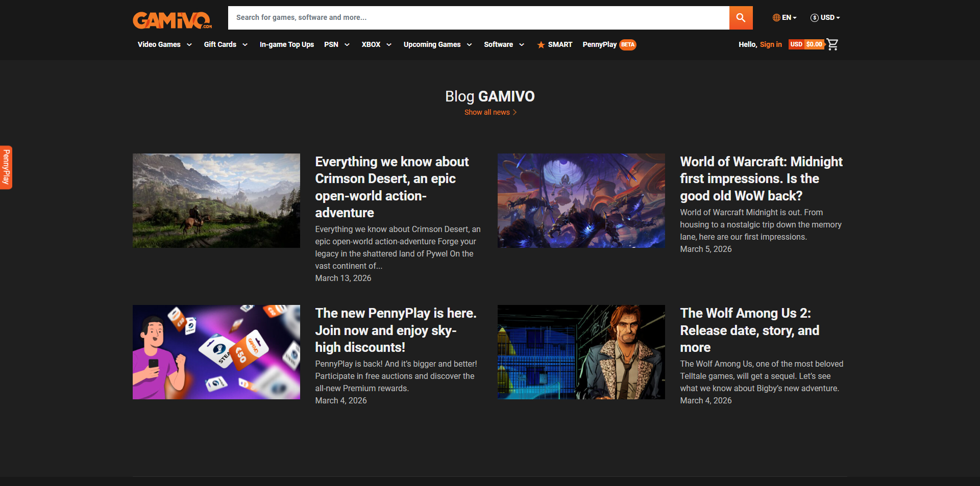
Task: Open the shopping cart icon
Action: point(832,44)
